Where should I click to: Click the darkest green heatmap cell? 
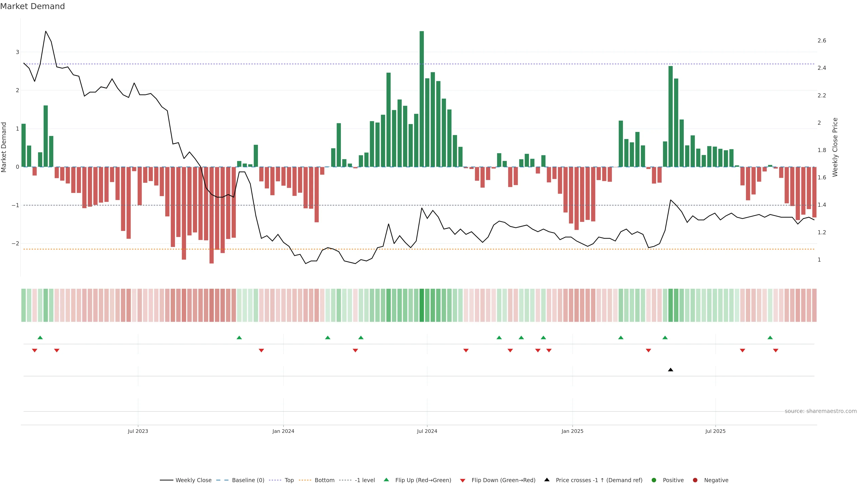pyautogui.click(x=422, y=305)
